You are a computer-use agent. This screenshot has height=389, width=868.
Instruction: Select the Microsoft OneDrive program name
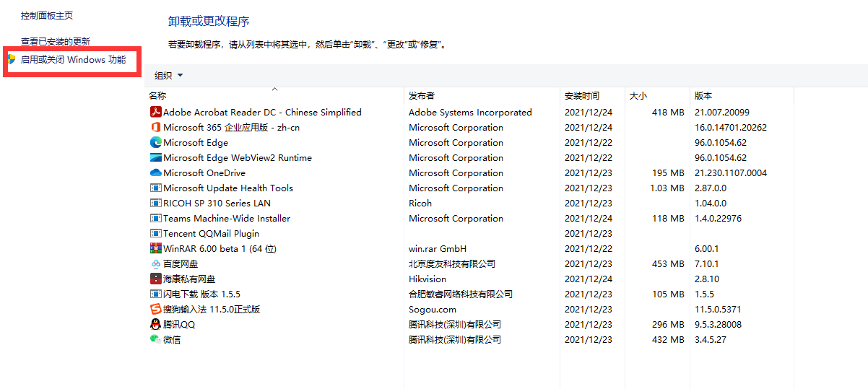[x=204, y=172]
